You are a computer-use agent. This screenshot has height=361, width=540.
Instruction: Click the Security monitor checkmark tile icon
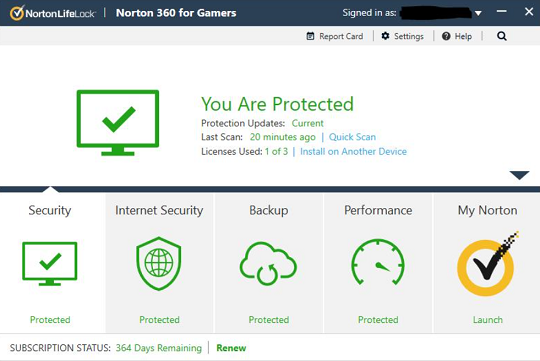50,264
